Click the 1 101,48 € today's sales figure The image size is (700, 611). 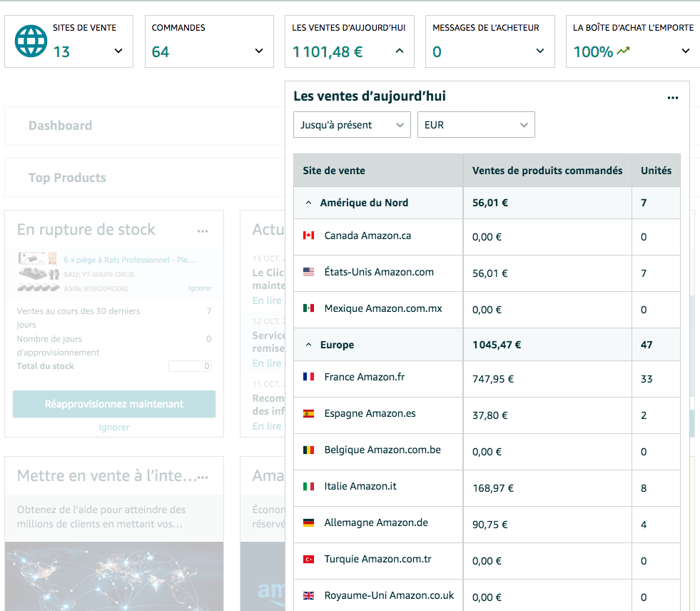coord(328,52)
